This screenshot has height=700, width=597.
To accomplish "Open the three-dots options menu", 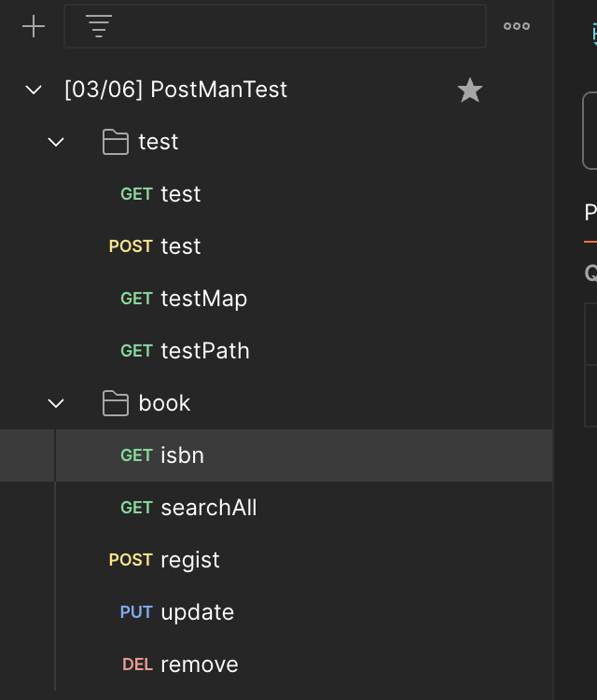I will (x=516, y=26).
